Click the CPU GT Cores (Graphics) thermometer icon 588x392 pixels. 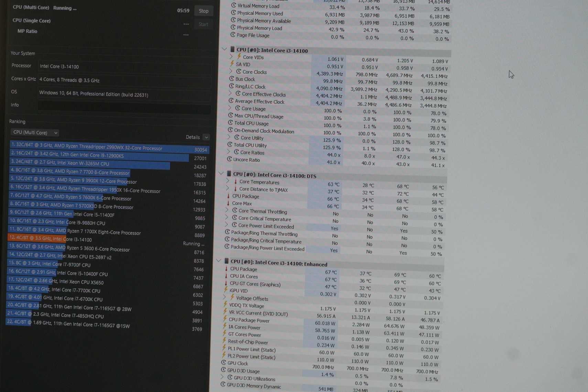226,283
